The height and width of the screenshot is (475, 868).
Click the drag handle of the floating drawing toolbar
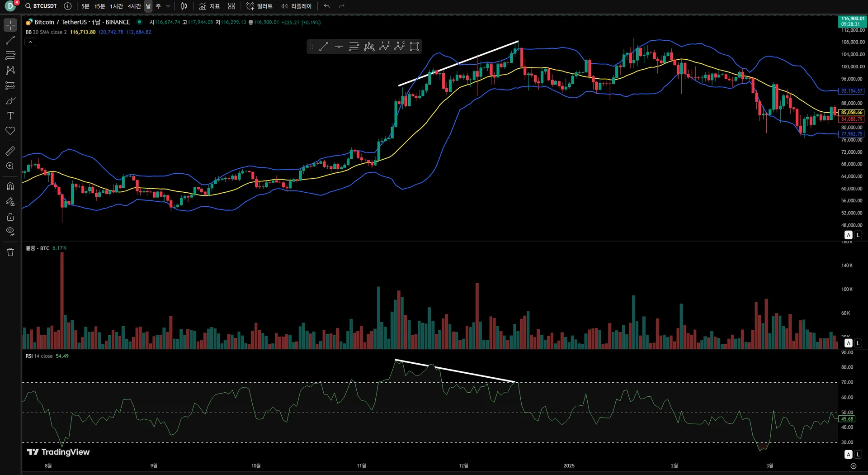(x=311, y=47)
